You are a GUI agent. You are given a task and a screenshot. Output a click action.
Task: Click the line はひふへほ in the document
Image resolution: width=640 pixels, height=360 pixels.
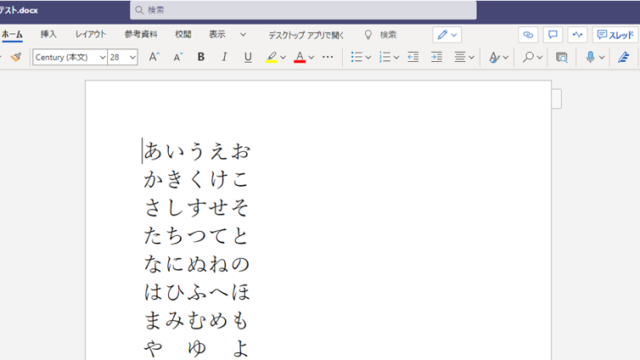[x=197, y=292]
